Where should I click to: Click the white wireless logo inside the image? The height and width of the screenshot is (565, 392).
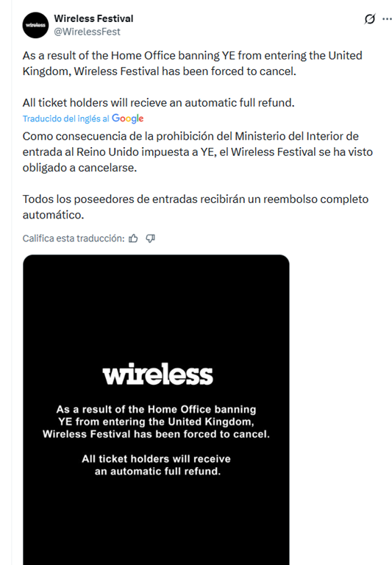pos(157,374)
